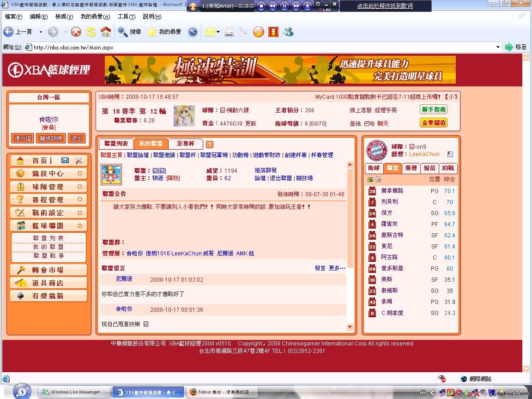This screenshot has width=532, height=399.
Task: Open the 聯盟論壇 link
Action: [x=138, y=155]
